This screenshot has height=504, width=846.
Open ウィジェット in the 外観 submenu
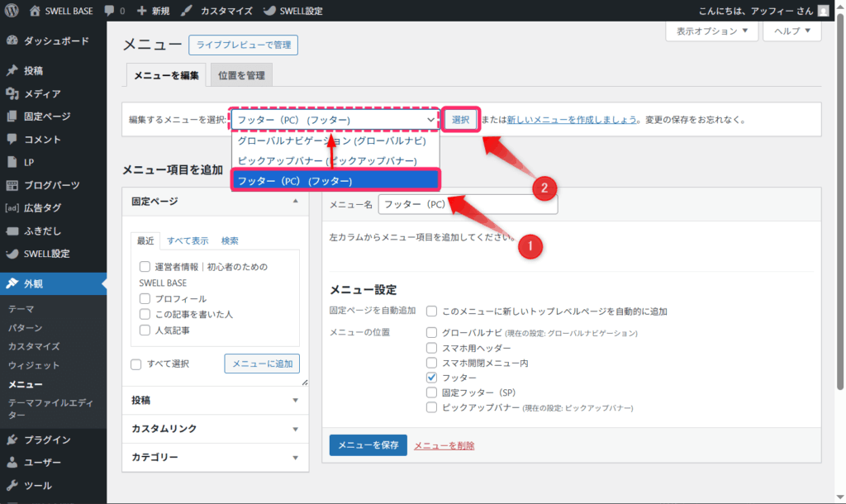pos(33,365)
